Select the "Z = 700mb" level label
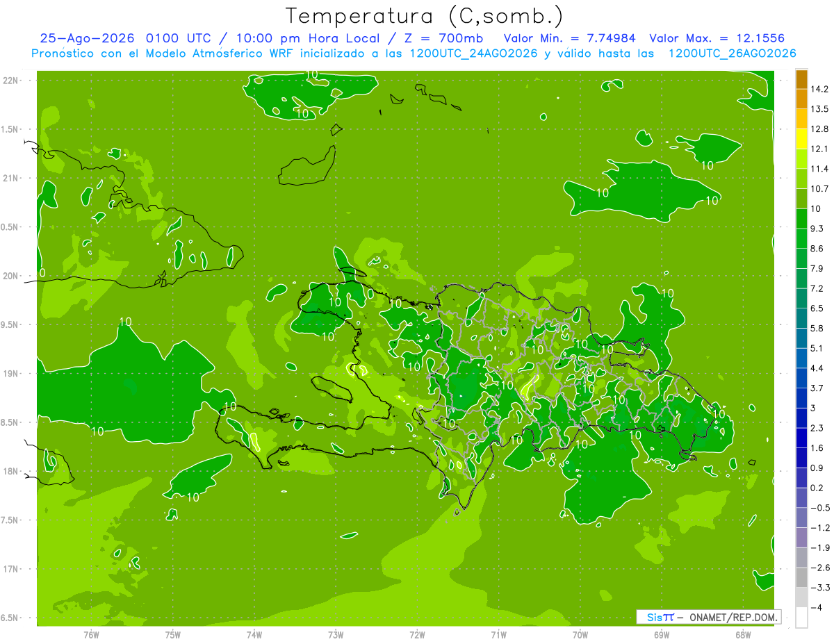Screen dimensions: 834x644 (x=443, y=38)
